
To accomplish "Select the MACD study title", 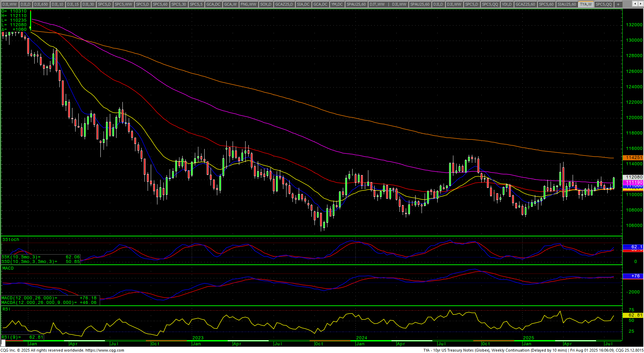I will 8,268.
